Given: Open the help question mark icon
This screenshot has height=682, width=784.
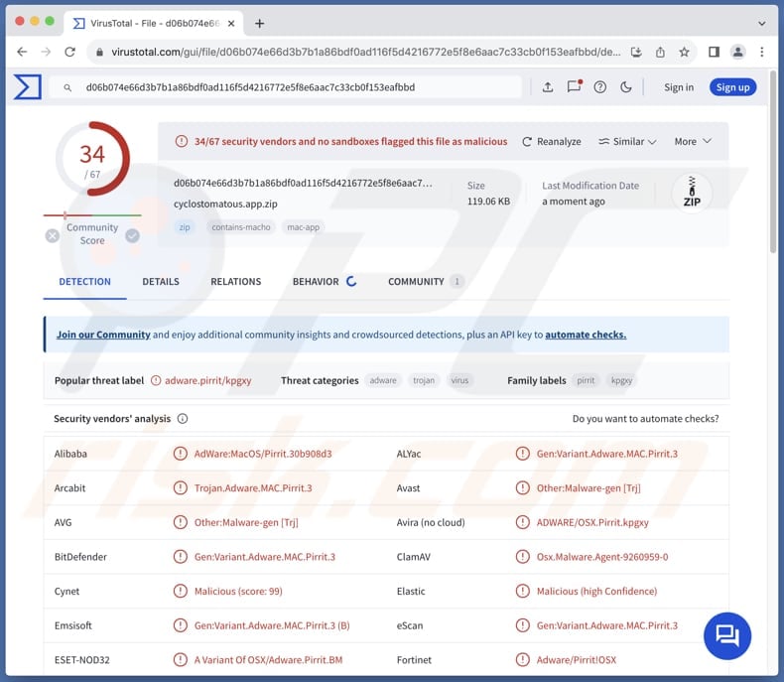Looking at the screenshot, I should click(x=600, y=87).
